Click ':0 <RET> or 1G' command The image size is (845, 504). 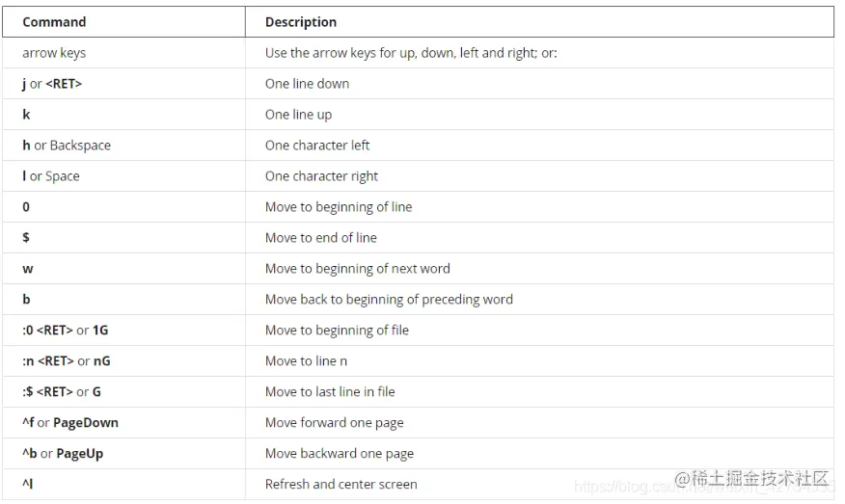(x=66, y=331)
